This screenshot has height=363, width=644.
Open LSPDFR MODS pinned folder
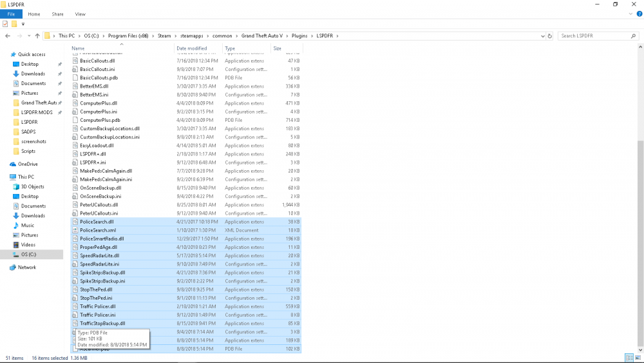[37, 112]
